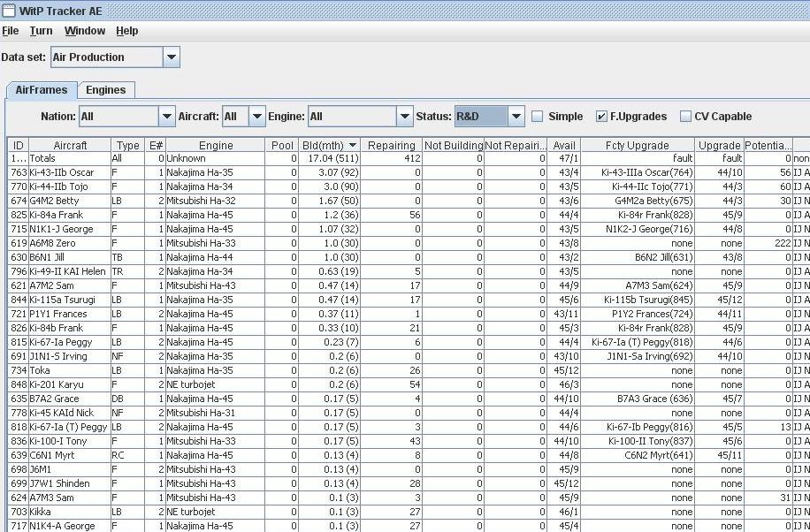Open the Status R&D dropdown
The height and width of the screenshot is (532, 810).
click(x=516, y=117)
